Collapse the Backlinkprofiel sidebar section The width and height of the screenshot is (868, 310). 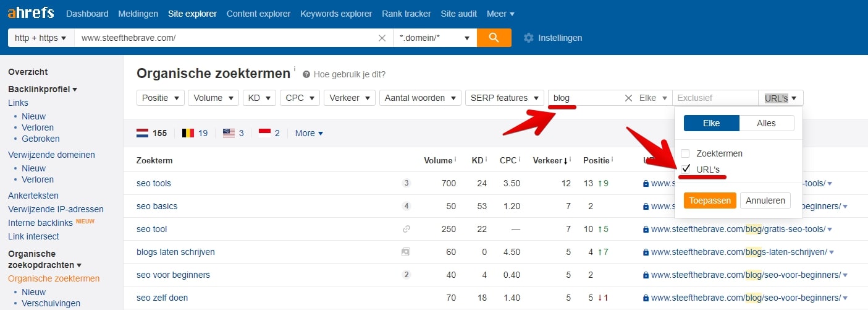point(43,89)
